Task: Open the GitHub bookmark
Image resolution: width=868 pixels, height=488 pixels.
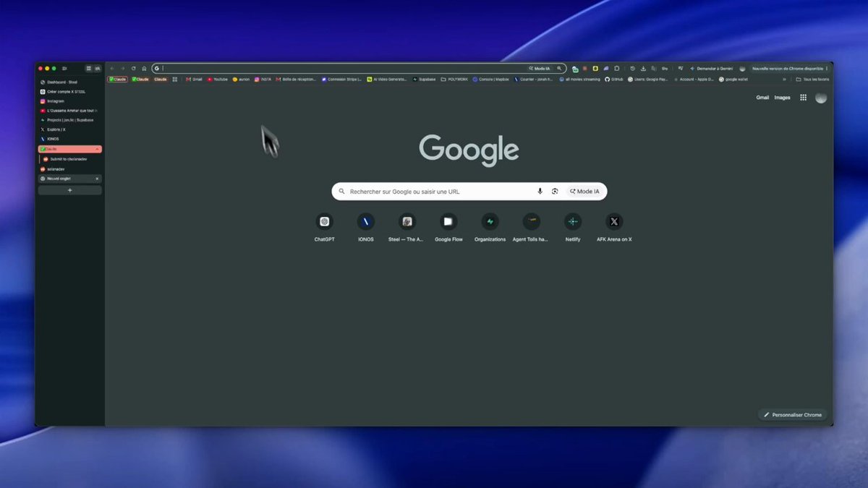Action: click(614, 79)
